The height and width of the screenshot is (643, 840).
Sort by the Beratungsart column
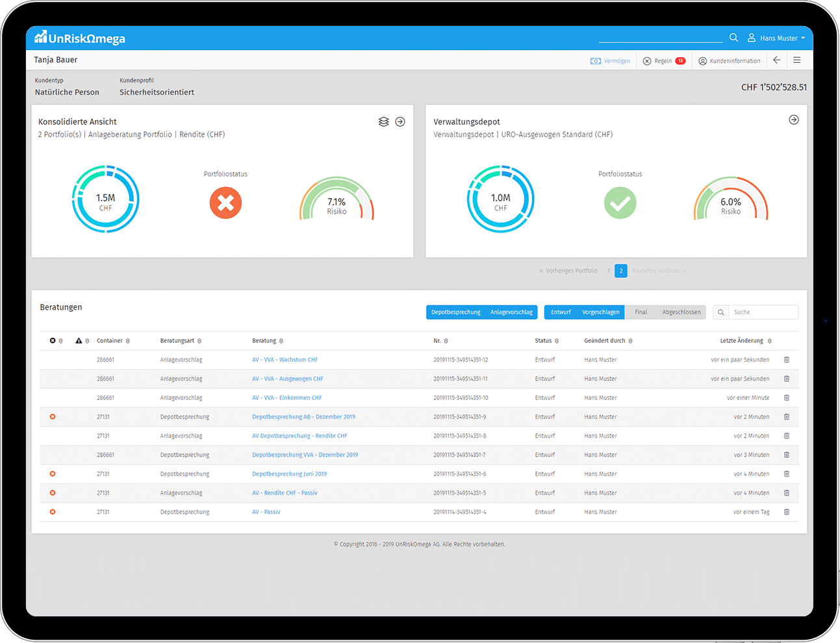coord(181,341)
